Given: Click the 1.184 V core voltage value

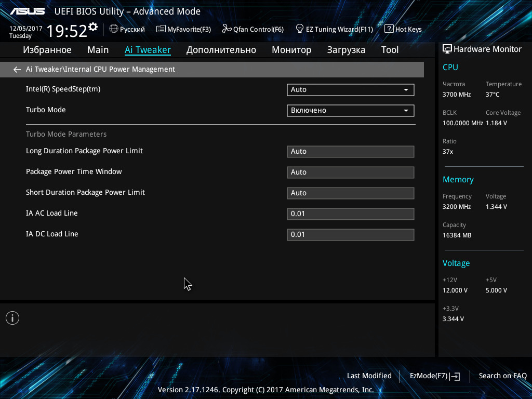Looking at the screenshot, I should click(x=496, y=123).
